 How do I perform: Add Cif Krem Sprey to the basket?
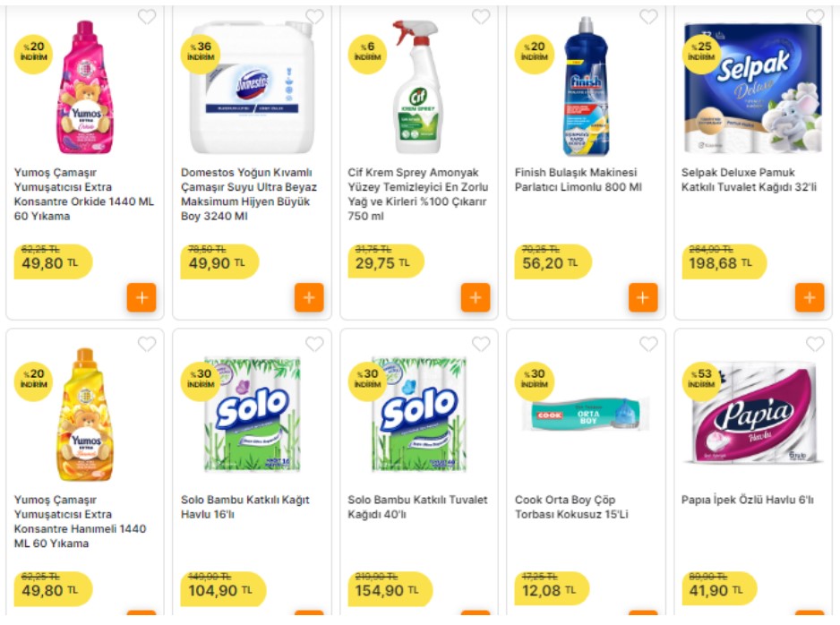point(476,297)
